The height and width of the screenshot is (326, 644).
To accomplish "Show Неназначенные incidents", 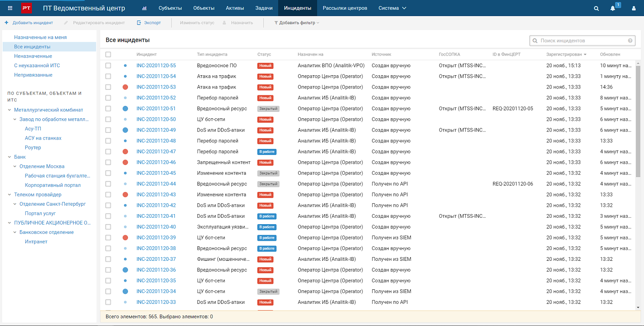I will tap(33, 56).
